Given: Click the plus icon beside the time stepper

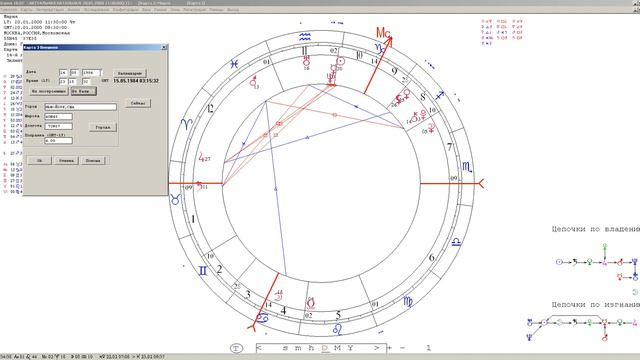Looking at the screenshot, I should pyautogui.click(x=389, y=348).
